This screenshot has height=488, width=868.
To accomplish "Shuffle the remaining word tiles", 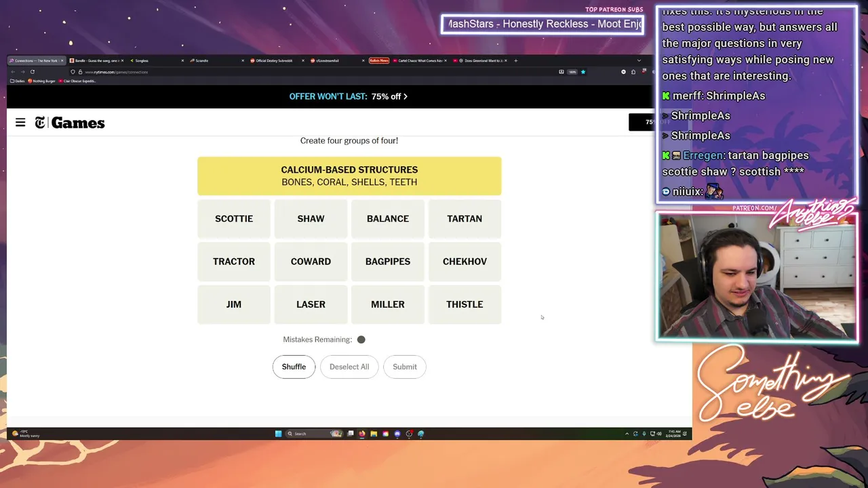I will 294,367.
